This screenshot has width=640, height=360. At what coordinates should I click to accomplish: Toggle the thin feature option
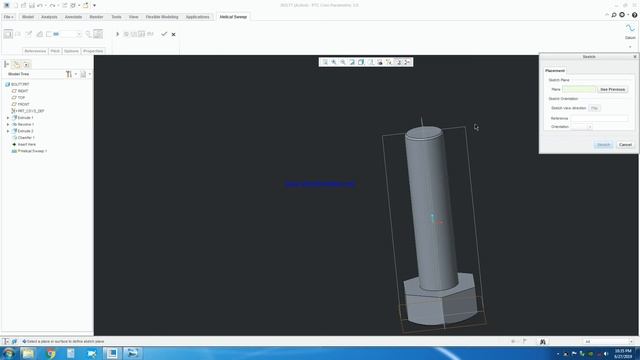point(49,34)
